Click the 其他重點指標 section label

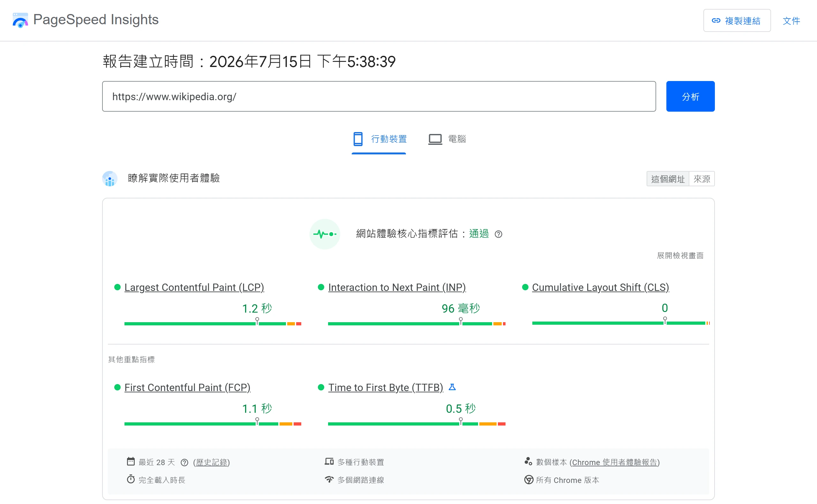[x=131, y=359]
